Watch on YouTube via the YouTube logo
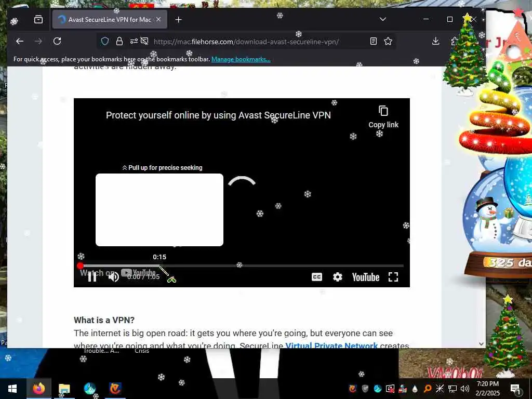Image resolution: width=532 pixels, height=399 pixels. (x=365, y=277)
